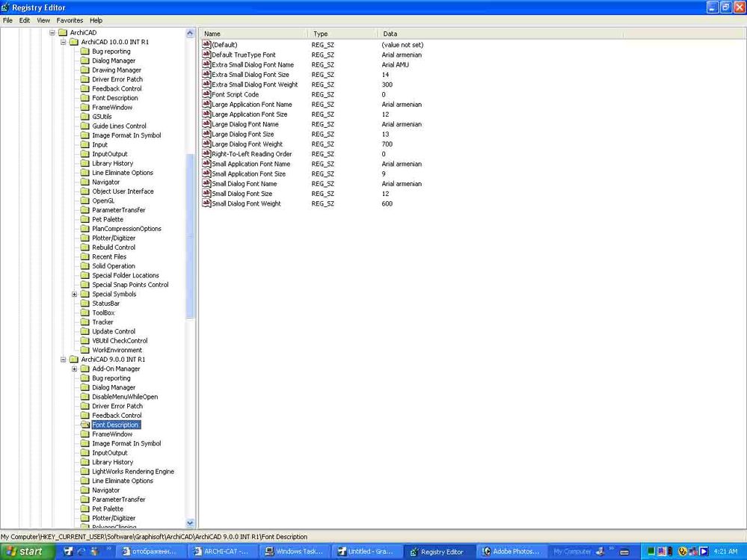The height and width of the screenshot is (560, 747).
Task: Open the View menu
Action: point(43,20)
